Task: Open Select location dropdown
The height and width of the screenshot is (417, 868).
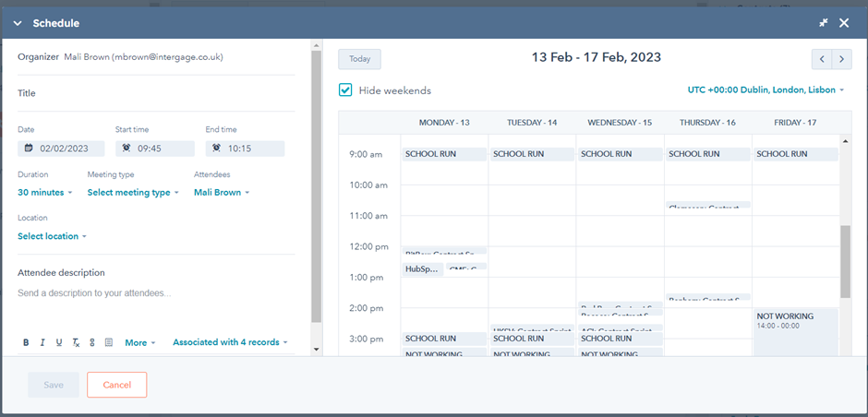Action: tap(52, 236)
